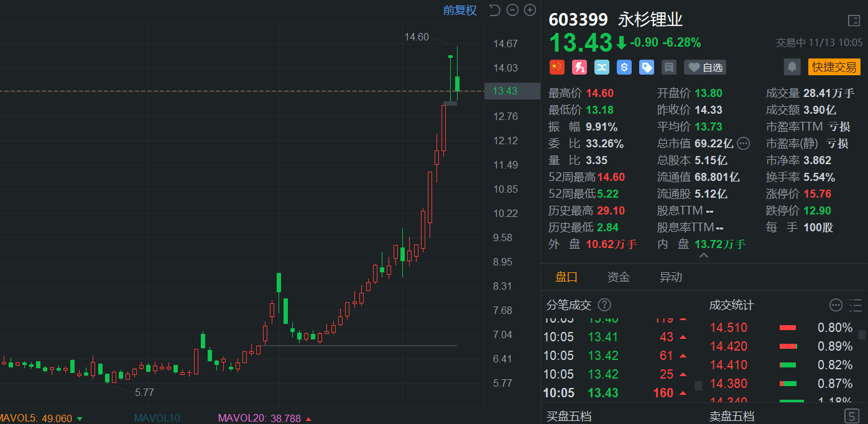Set a price alert with bell icon
This screenshot has width=868, height=424.
click(792, 67)
